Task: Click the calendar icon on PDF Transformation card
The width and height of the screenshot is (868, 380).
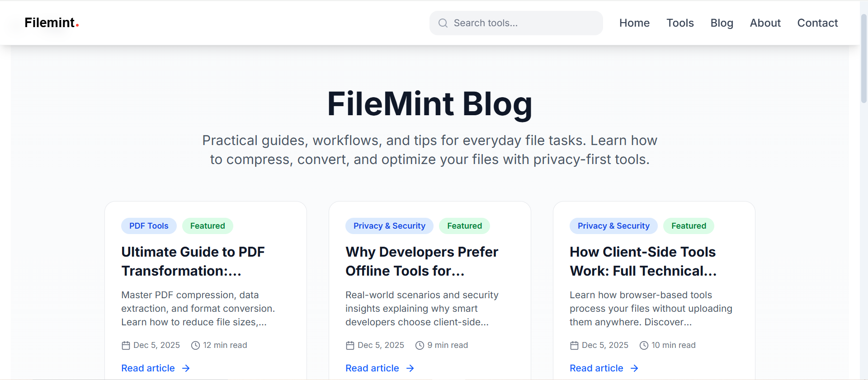Action: point(126,346)
